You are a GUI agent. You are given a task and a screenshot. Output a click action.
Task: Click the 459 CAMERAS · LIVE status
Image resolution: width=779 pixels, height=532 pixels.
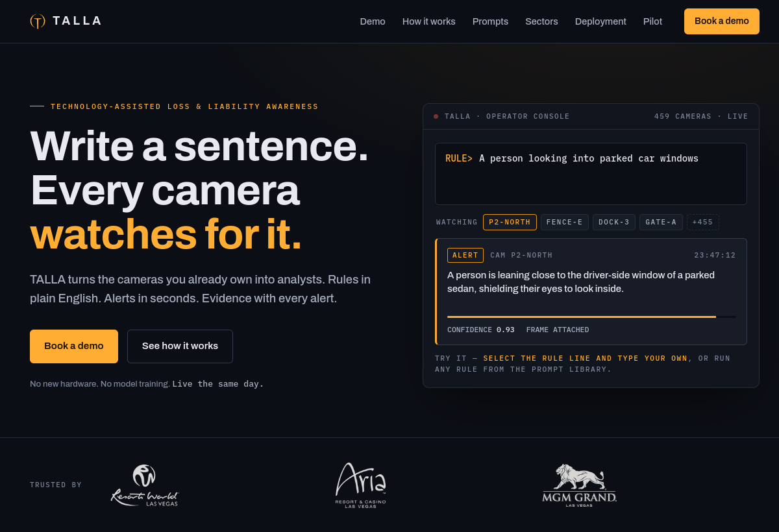[x=701, y=117]
